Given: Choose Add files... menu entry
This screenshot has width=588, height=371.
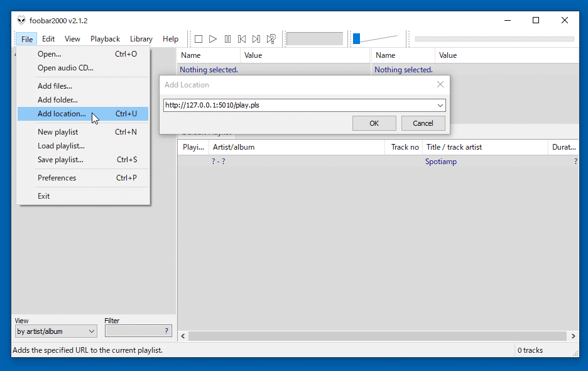Looking at the screenshot, I should click(x=83, y=86).
